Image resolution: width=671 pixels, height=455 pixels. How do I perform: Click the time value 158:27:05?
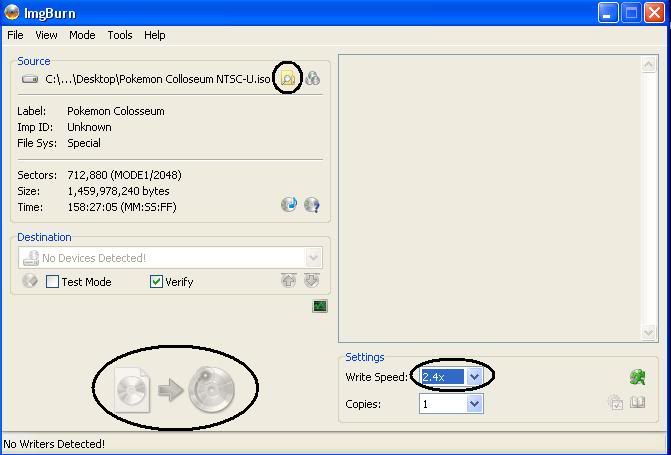(x=92, y=207)
